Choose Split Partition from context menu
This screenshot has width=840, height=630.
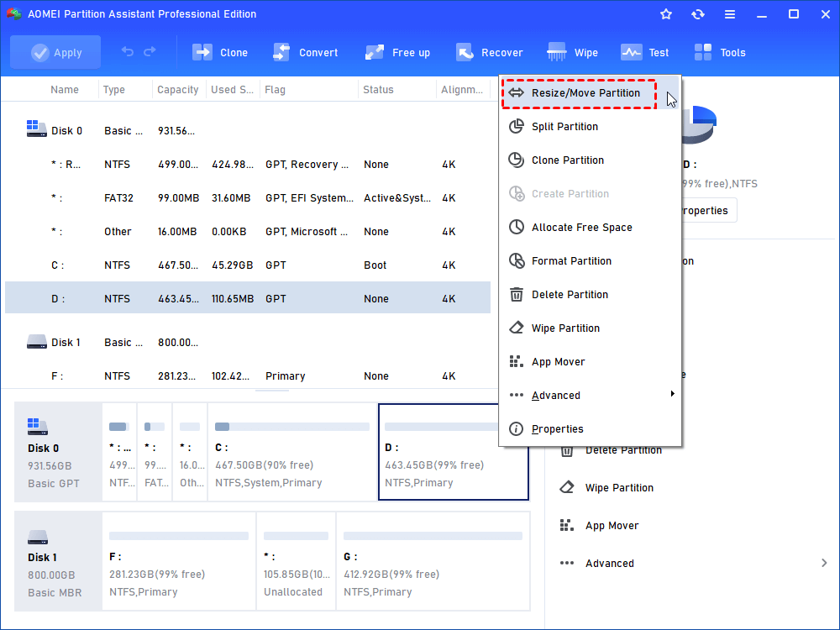pyautogui.click(x=590, y=127)
